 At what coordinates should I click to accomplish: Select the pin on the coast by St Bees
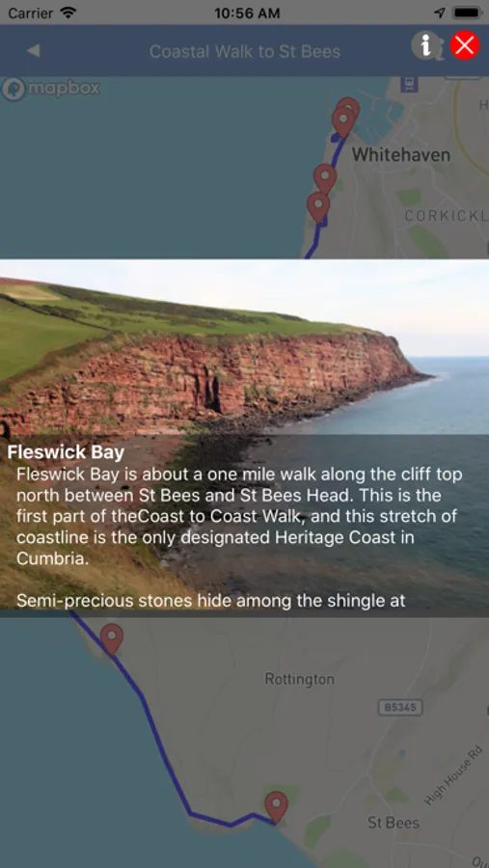tap(276, 806)
